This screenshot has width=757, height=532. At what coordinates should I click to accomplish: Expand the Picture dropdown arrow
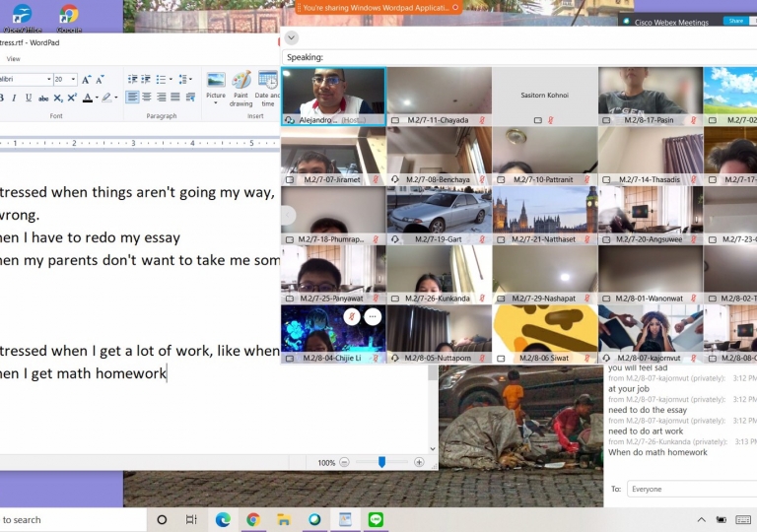pyautogui.click(x=215, y=103)
